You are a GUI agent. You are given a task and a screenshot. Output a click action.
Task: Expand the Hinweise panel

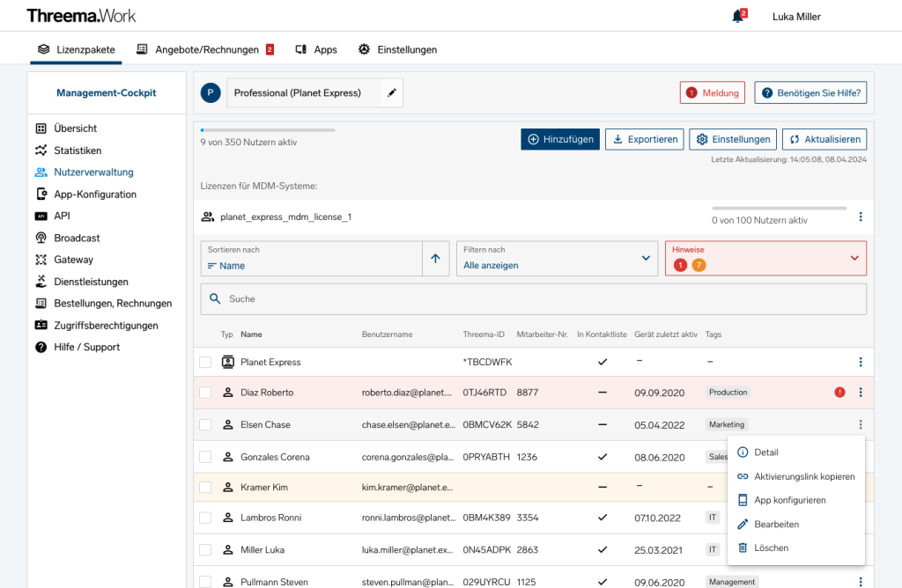pos(853,258)
